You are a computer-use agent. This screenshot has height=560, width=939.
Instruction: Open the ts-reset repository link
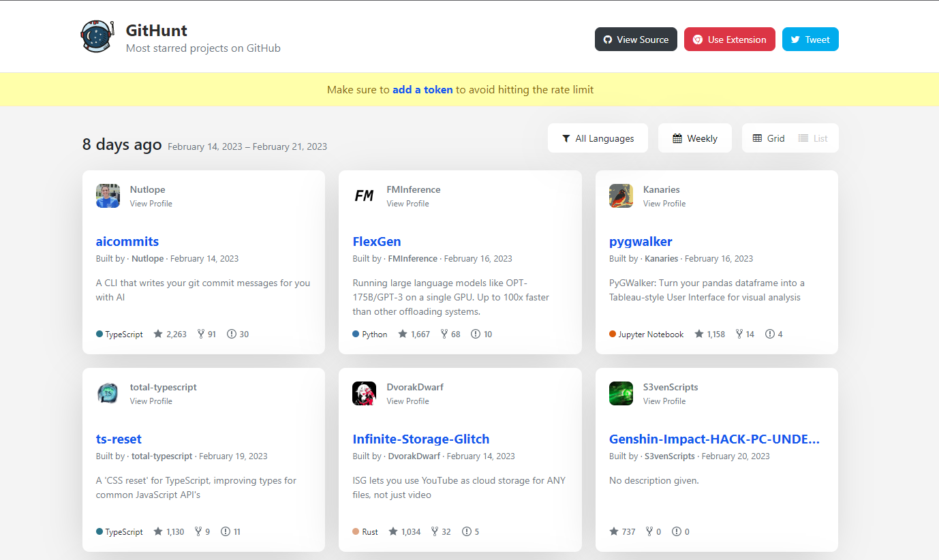pyautogui.click(x=119, y=439)
